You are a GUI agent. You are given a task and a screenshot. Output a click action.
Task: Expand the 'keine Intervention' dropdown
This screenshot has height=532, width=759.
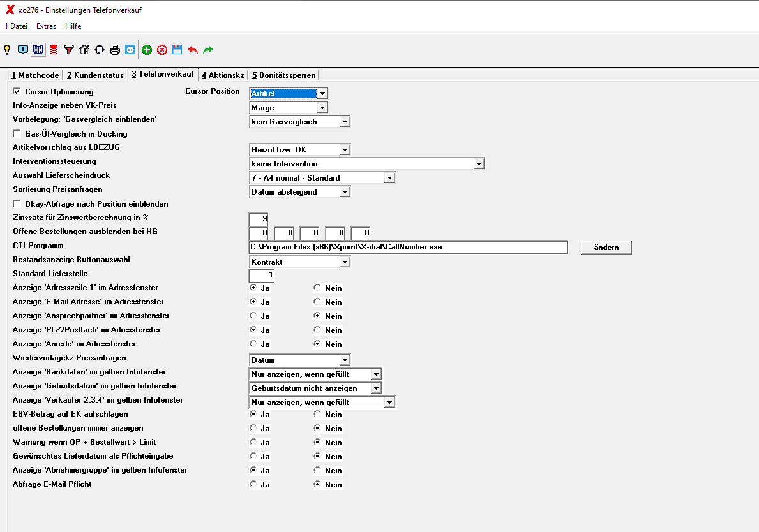click(479, 163)
